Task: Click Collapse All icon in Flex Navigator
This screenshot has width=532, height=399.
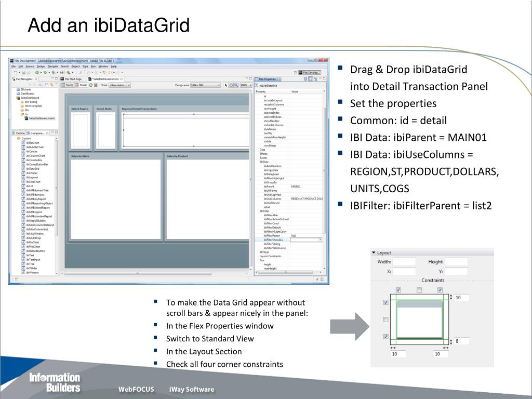Action: click(46, 85)
